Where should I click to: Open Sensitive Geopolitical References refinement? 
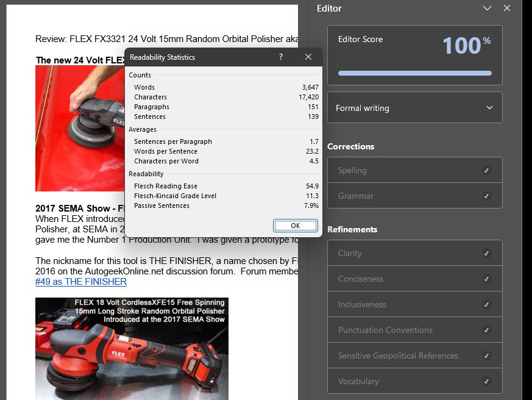click(x=414, y=355)
